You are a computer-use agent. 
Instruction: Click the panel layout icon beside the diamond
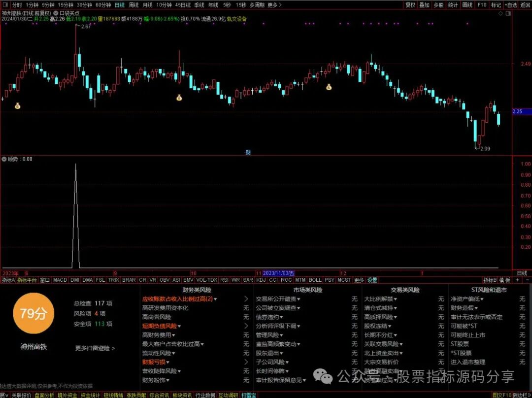click(x=508, y=14)
